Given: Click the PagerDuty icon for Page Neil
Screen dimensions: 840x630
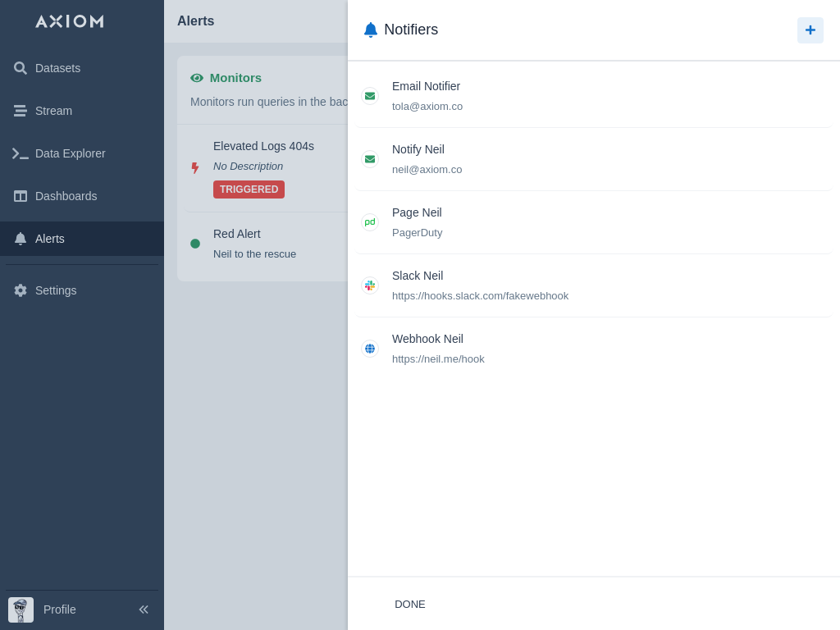Looking at the screenshot, I should pyautogui.click(x=370, y=222).
